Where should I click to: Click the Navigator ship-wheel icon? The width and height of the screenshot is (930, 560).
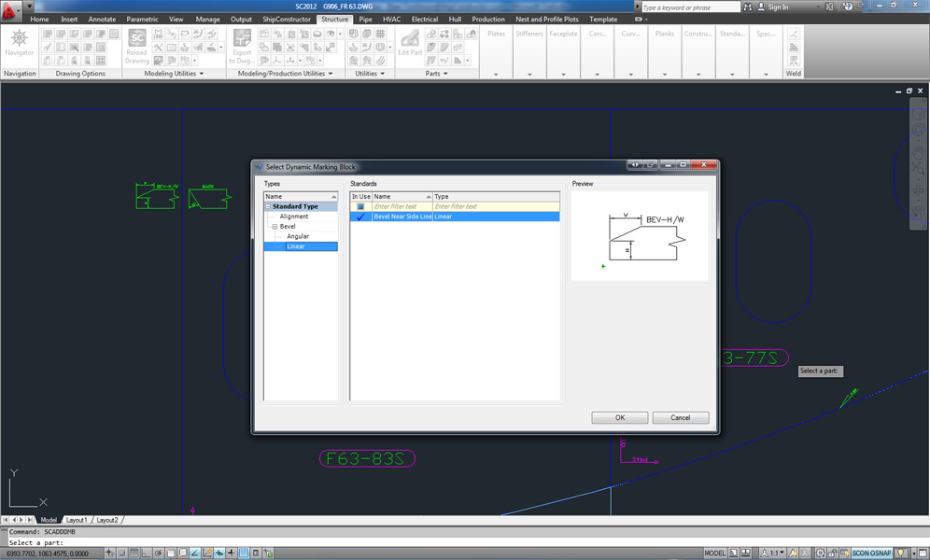point(19,38)
